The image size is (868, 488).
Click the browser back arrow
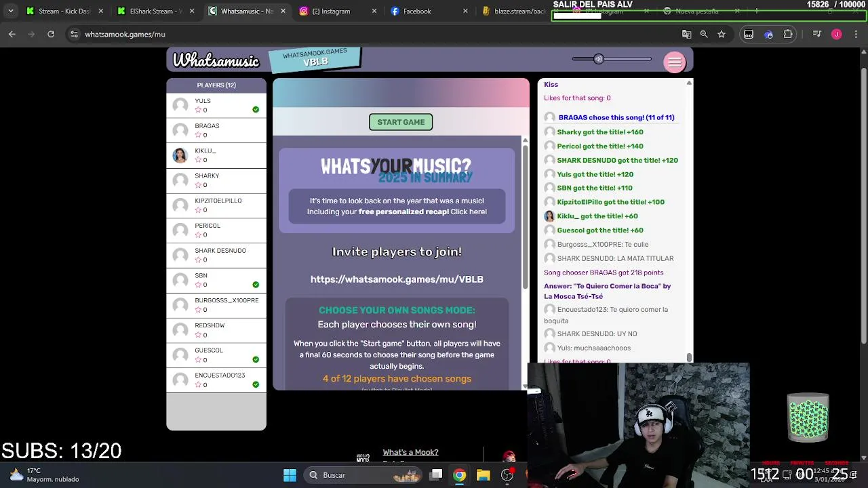[12, 34]
